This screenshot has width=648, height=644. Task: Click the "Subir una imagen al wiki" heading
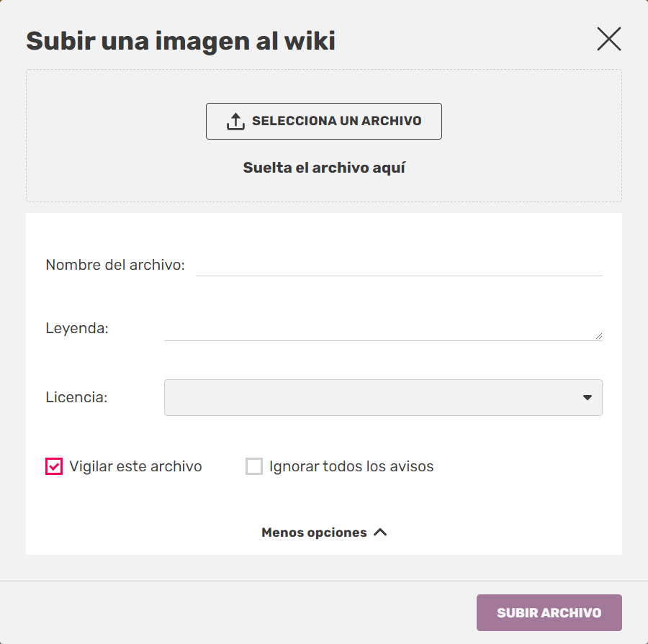181,41
